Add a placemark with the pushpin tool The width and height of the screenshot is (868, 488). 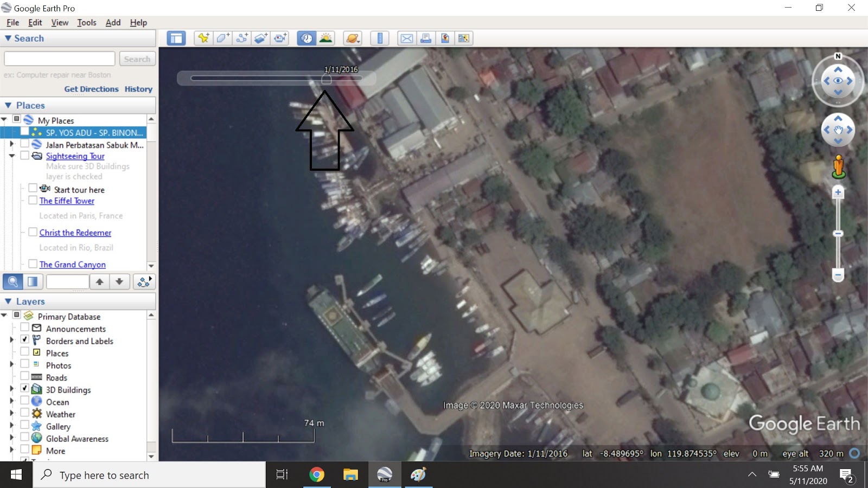click(203, 38)
